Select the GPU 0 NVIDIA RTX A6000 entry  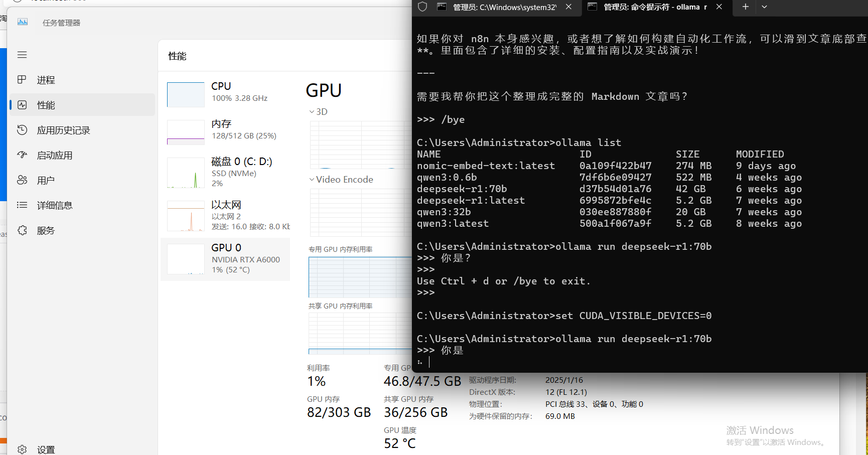[x=226, y=259]
